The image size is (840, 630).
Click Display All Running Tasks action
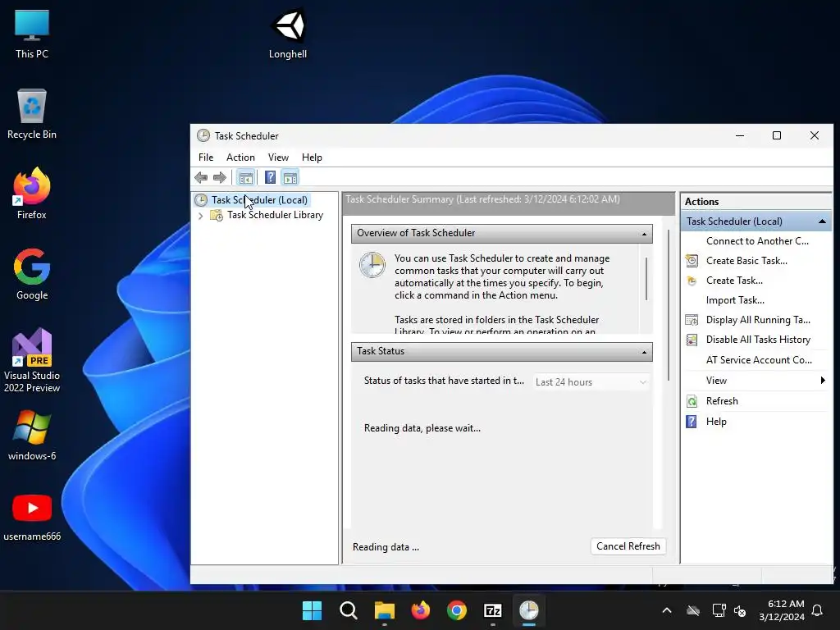(x=757, y=320)
